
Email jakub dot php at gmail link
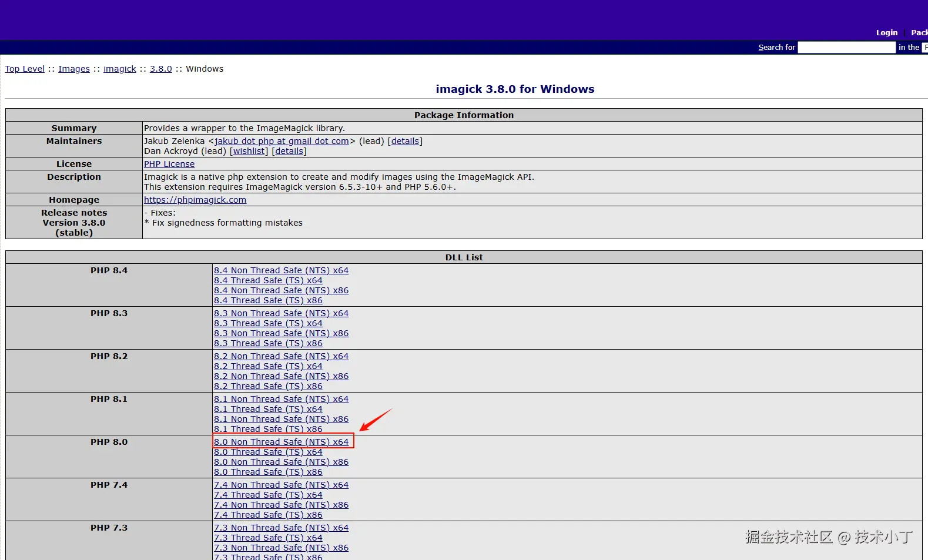pos(282,141)
